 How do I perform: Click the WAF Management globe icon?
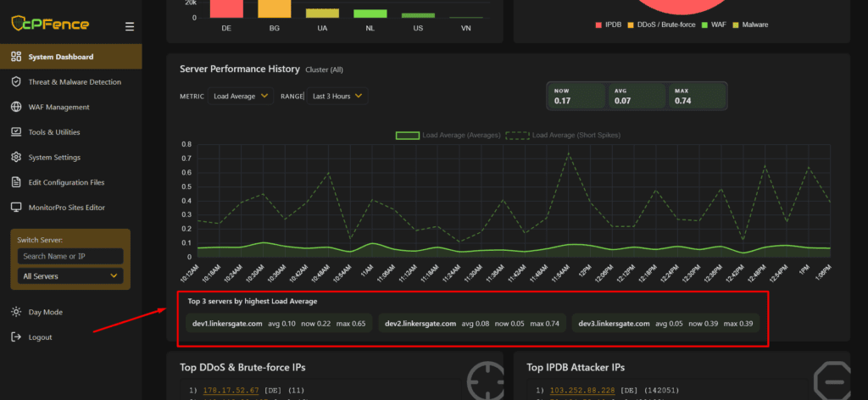(x=16, y=108)
